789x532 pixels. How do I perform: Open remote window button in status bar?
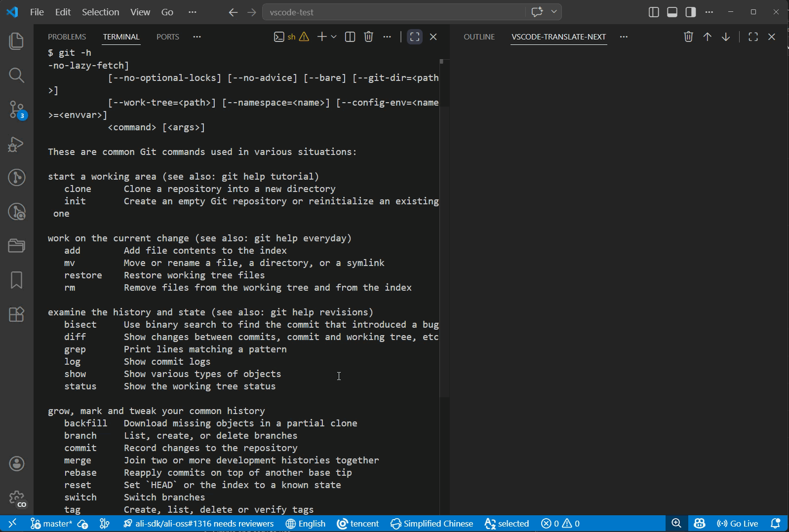[12, 524]
